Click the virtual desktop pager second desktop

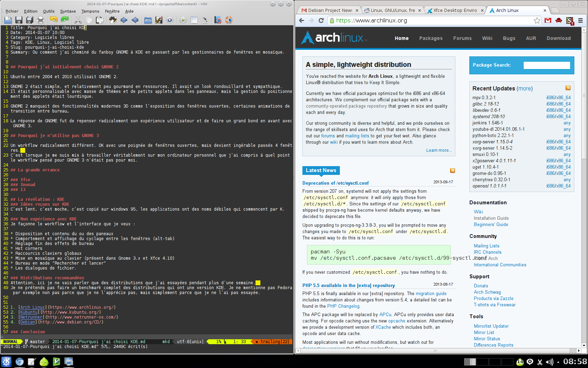pos(482,362)
